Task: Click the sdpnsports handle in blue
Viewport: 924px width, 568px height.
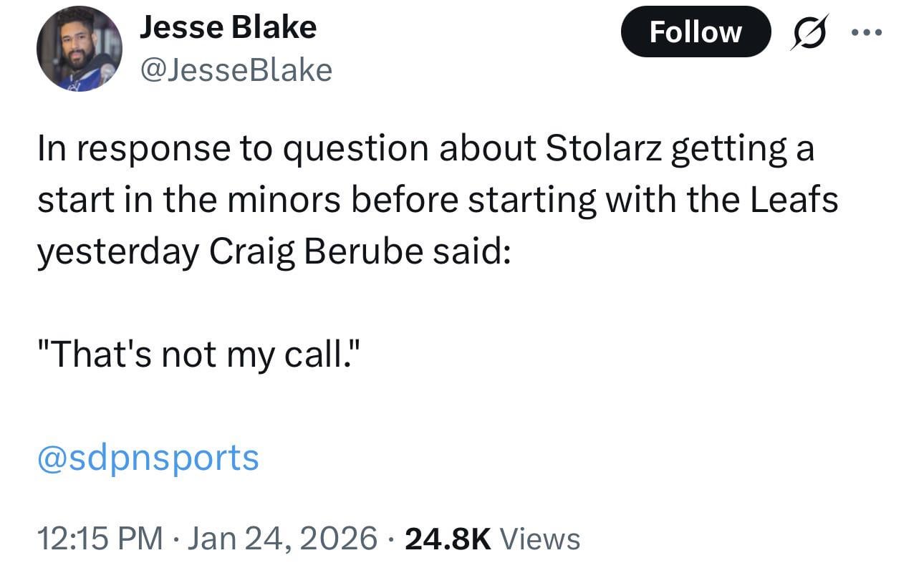Action: [146, 458]
